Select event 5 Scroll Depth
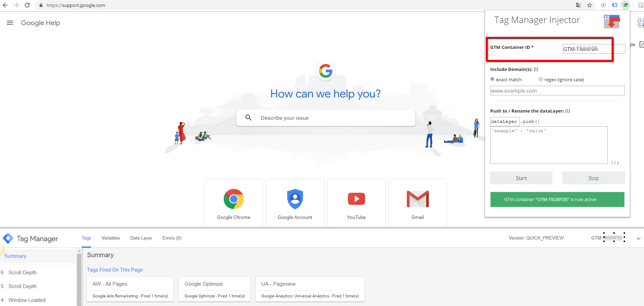644x306 pixels. tap(38, 286)
